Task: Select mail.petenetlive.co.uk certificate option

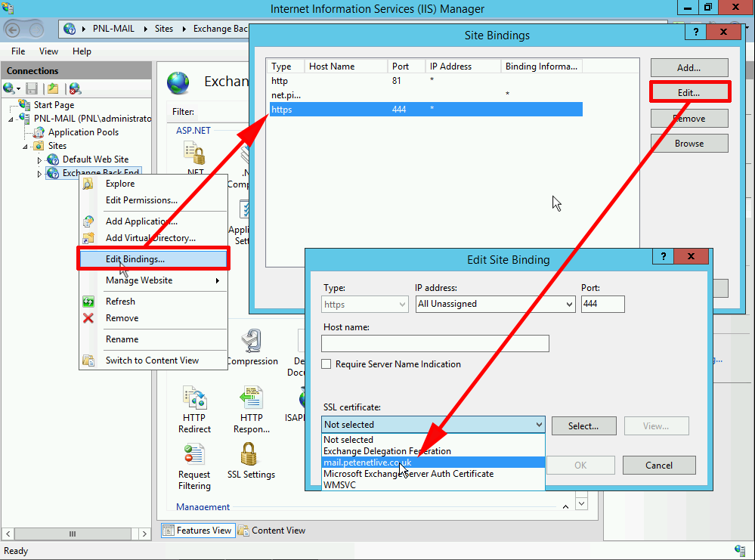Action: pos(433,463)
